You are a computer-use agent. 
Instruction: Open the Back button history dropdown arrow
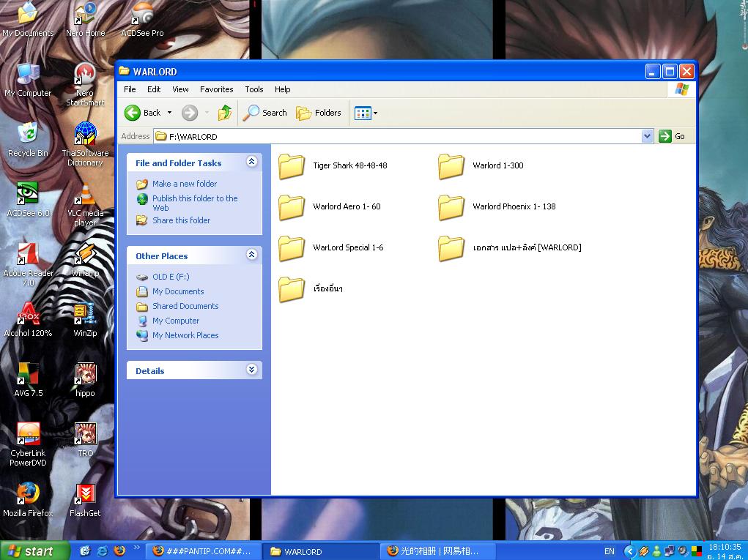[x=169, y=113]
